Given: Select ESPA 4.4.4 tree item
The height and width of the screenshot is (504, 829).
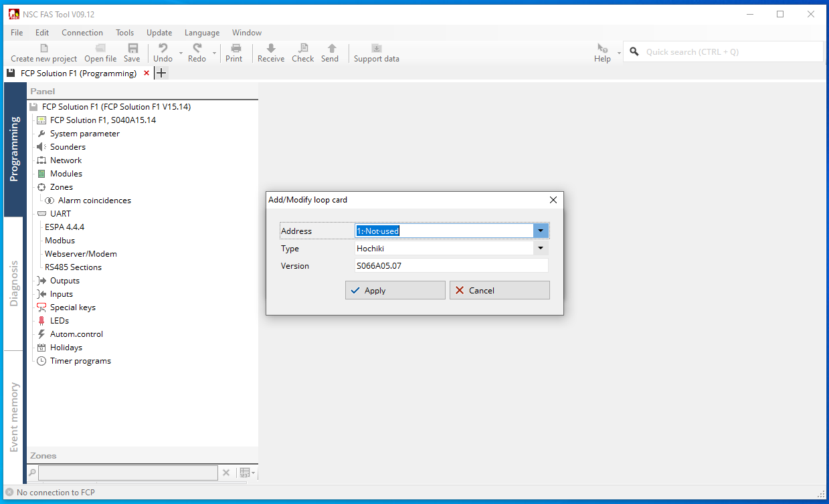Looking at the screenshot, I should pyautogui.click(x=64, y=227).
